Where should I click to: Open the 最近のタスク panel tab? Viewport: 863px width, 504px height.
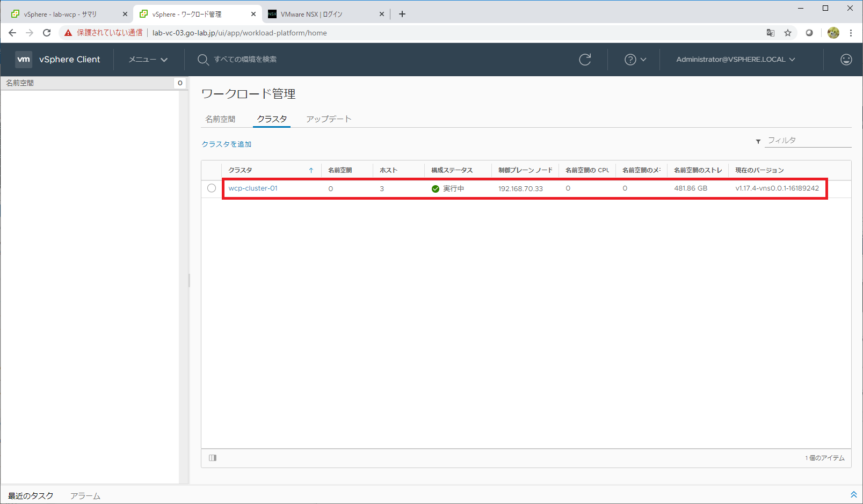[31, 496]
